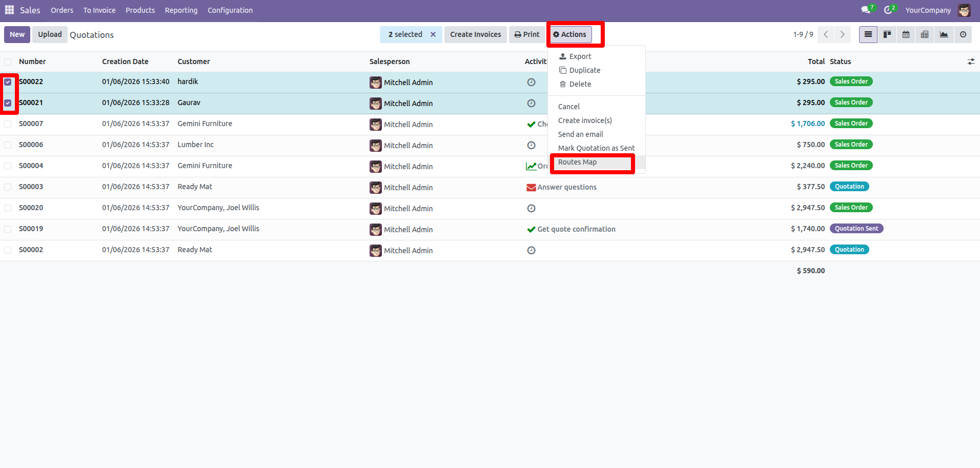Screen dimensions: 980x468
Task: Click the New quotation button
Action: point(17,34)
